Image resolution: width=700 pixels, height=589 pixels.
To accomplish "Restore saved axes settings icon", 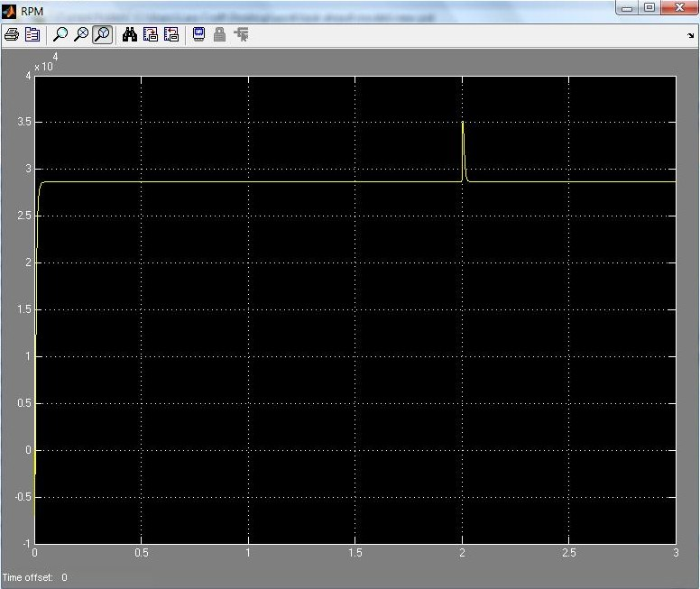I will [170, 35].
